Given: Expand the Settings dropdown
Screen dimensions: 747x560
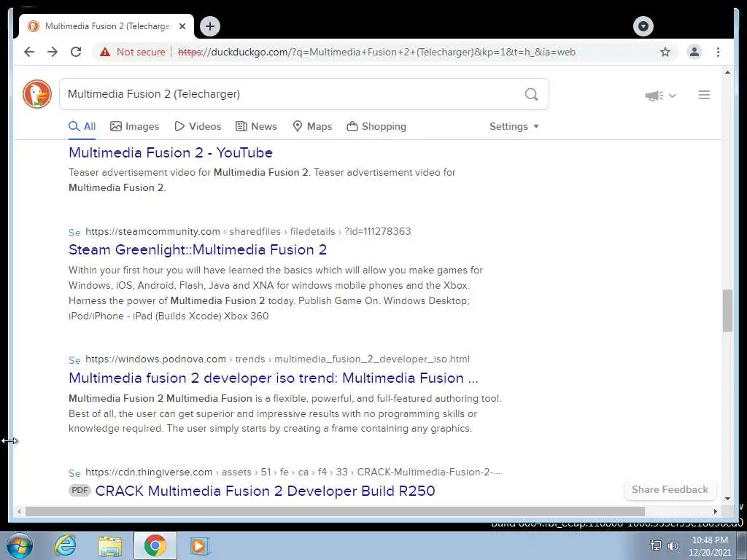Looking at the screenshot, I should point(514,126).
